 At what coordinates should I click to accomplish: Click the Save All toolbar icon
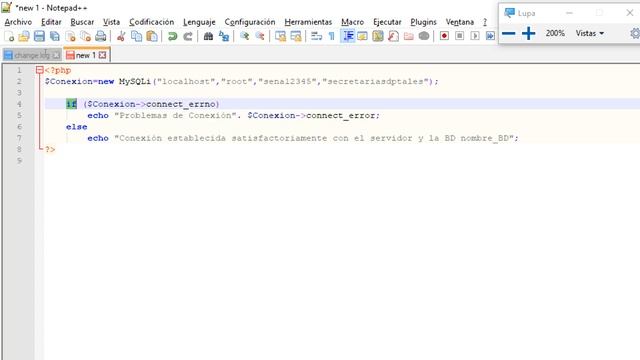coord(55,36)
